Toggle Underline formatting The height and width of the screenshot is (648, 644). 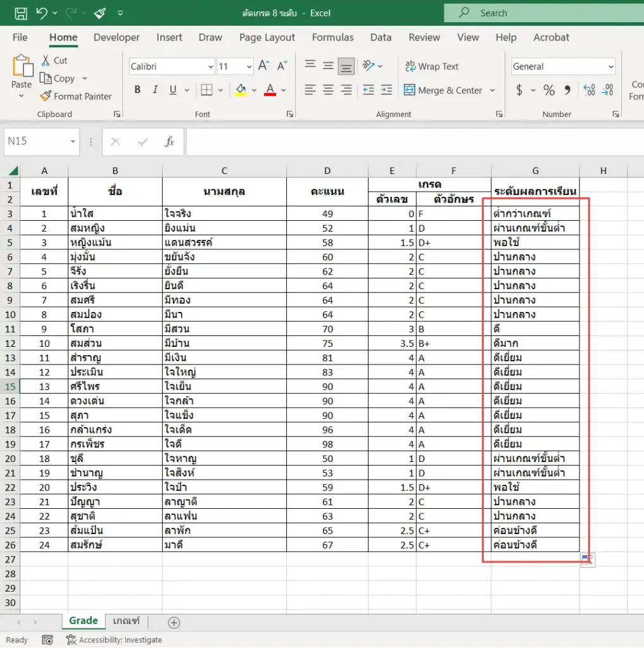coord(173,90)
